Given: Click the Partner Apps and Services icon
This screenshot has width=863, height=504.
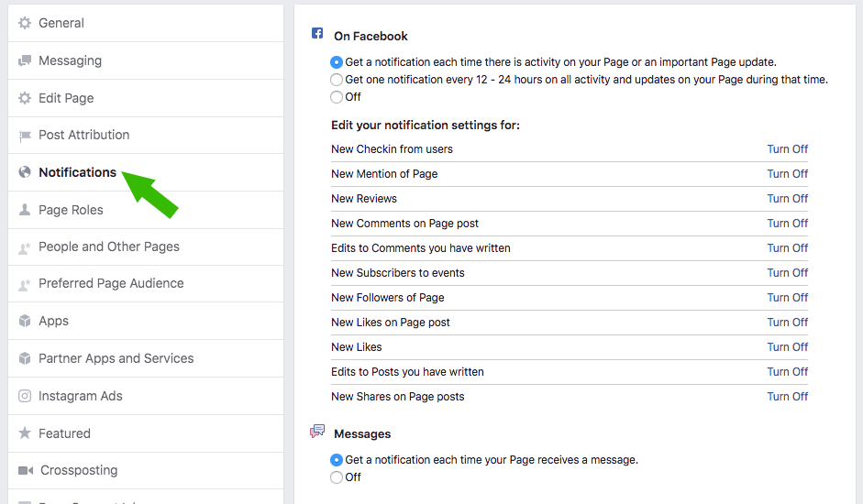Looking at the screenshot, I should pos(25,358).
